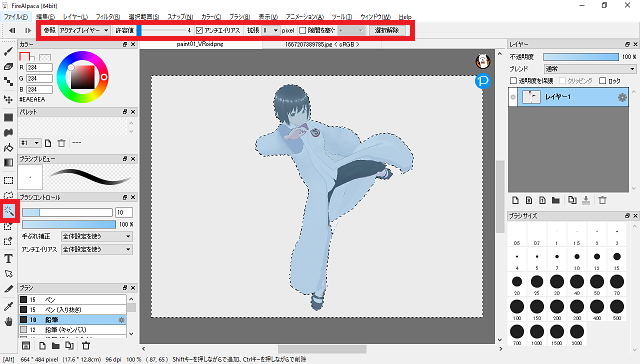The width and height of the screenshot is (640, 364).
Task: Toggle the 隙間を塞ぐ (close gap) checkbox
Action: pyautogui.click(x=302, y=31)
